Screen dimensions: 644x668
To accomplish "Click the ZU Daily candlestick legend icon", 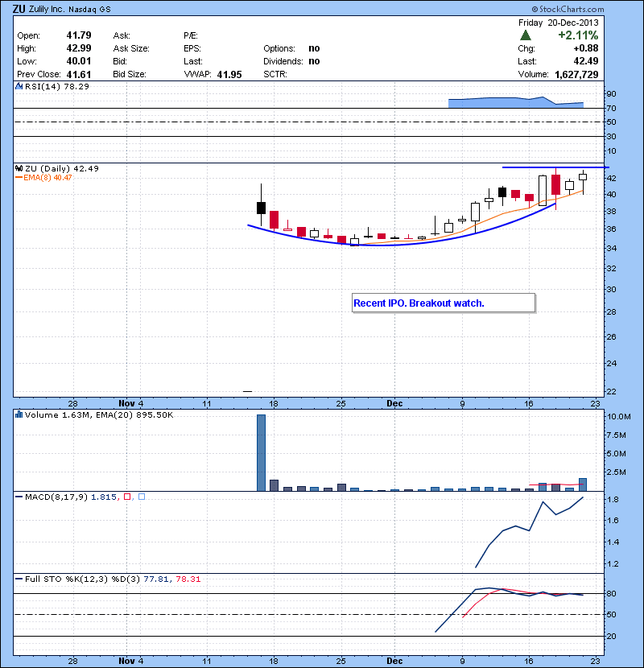I will pos(19,168).
